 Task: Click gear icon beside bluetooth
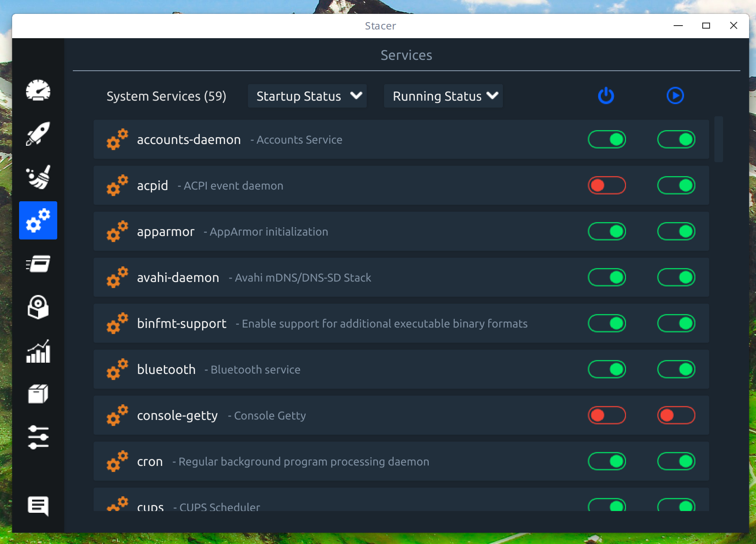click(x=117, y=369)
